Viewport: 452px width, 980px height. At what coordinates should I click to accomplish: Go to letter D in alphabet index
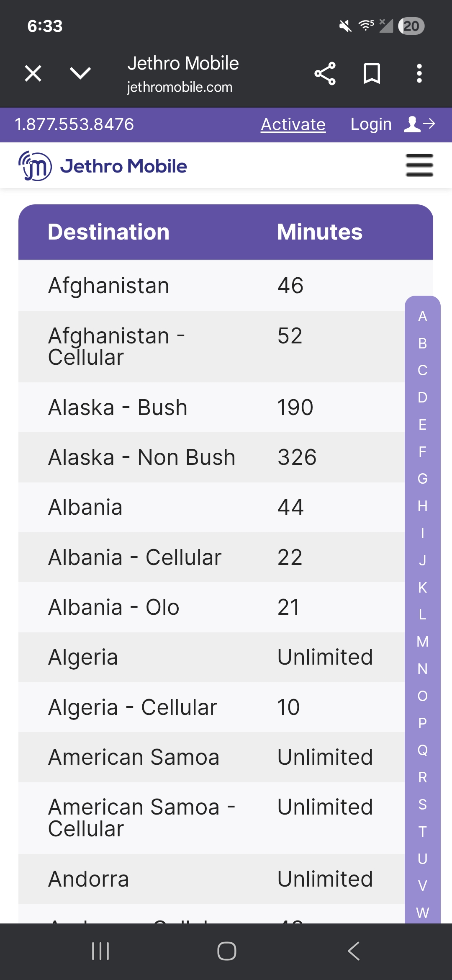(423, 397)
